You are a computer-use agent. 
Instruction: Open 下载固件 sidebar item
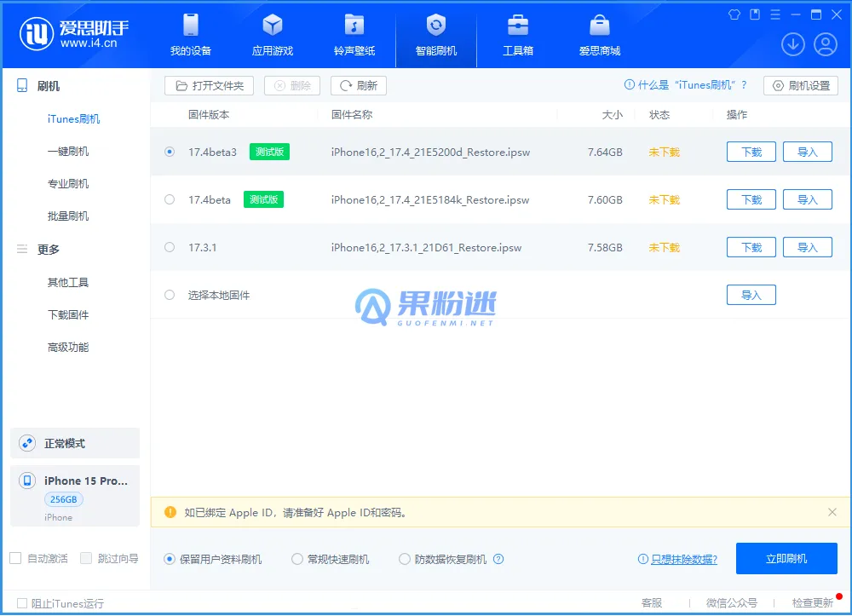[x=68, y=314]
